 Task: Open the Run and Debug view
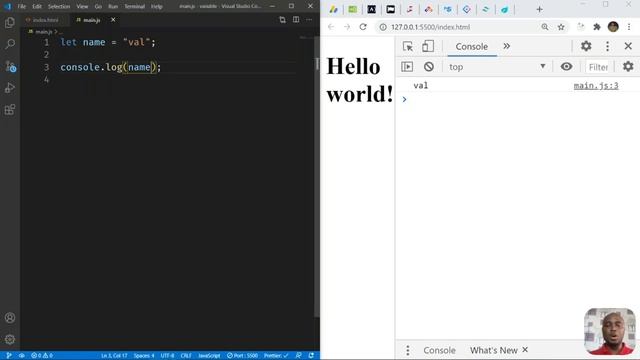tap(10, 88)
